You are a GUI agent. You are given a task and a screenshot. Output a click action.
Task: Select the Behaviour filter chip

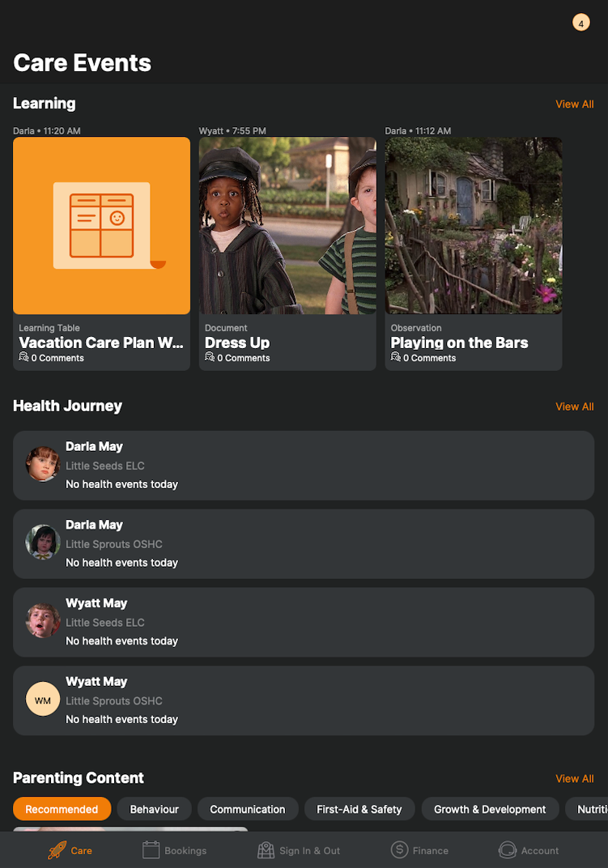tap(154, 809)
